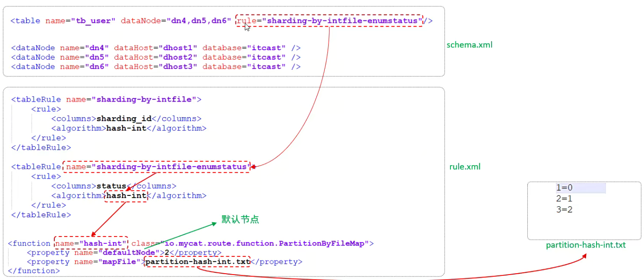644x280 pixels.
Task: Click the rule attribute box in table tag
Action: tap(329, 21)
